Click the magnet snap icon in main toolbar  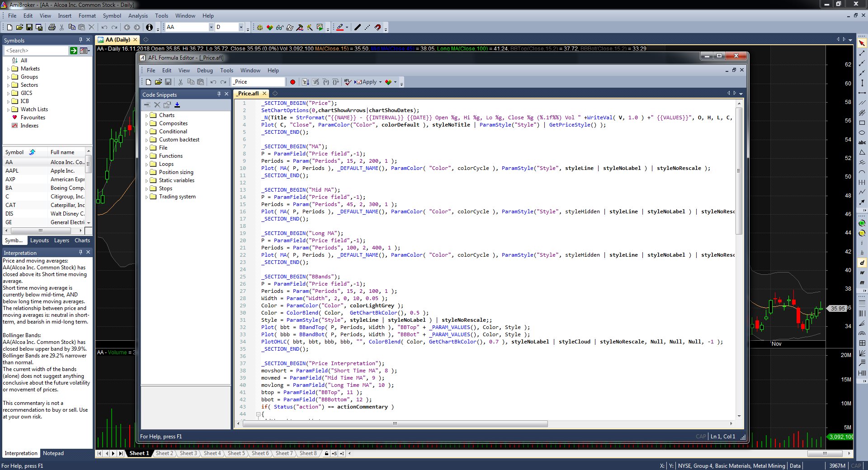coord(377,28)
